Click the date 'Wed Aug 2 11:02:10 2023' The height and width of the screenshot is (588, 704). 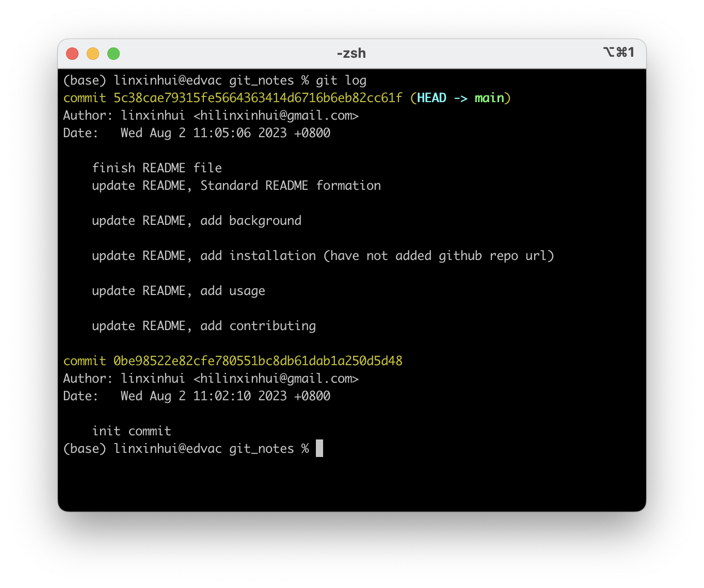point(203,396)
